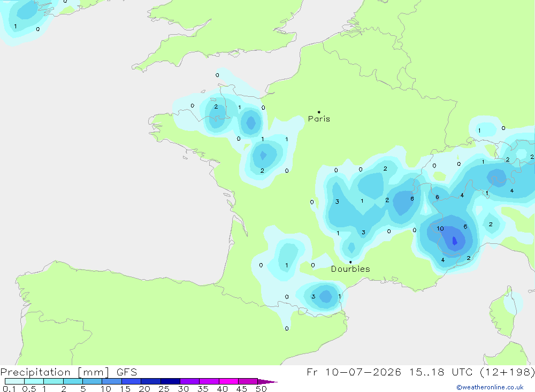
Task: Click the legend scale label 50
Action: tap(261, 389)
